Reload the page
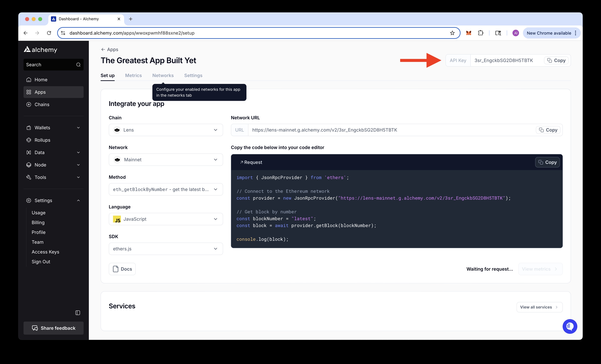 tap(49, 33)
